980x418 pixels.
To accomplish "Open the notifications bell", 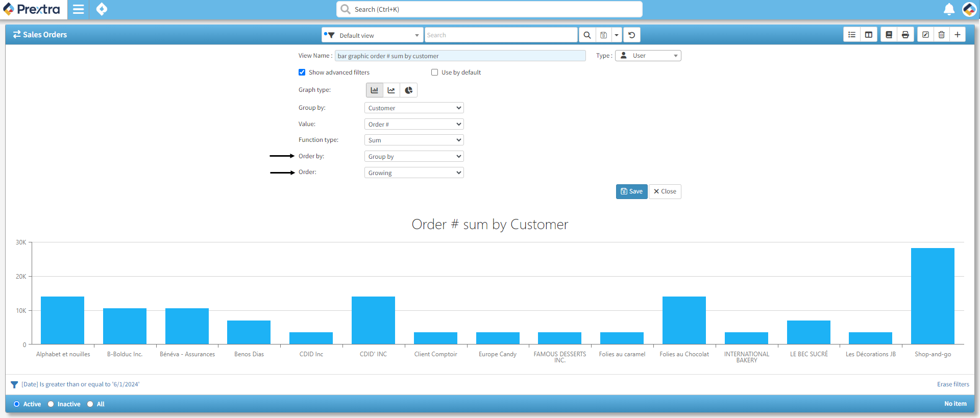I will click(949, 9).
